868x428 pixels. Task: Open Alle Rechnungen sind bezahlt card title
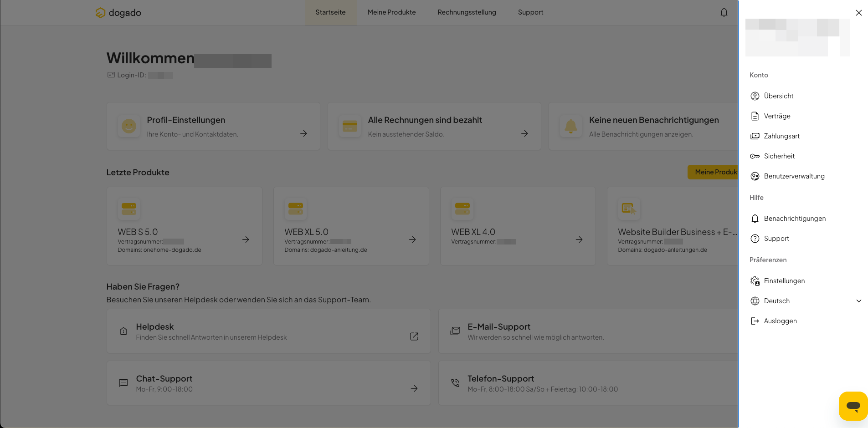point(425,120)
